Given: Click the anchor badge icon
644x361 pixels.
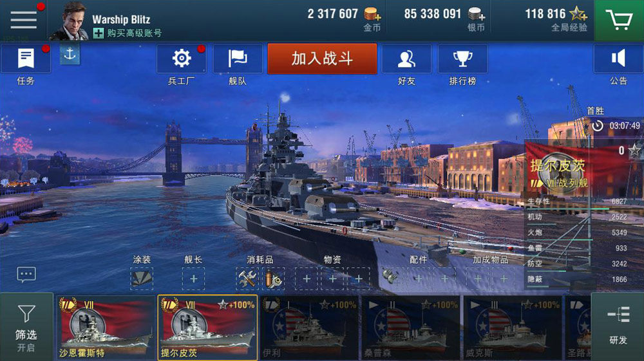Looking at the screenshot, I should click(x=70, y=54).
